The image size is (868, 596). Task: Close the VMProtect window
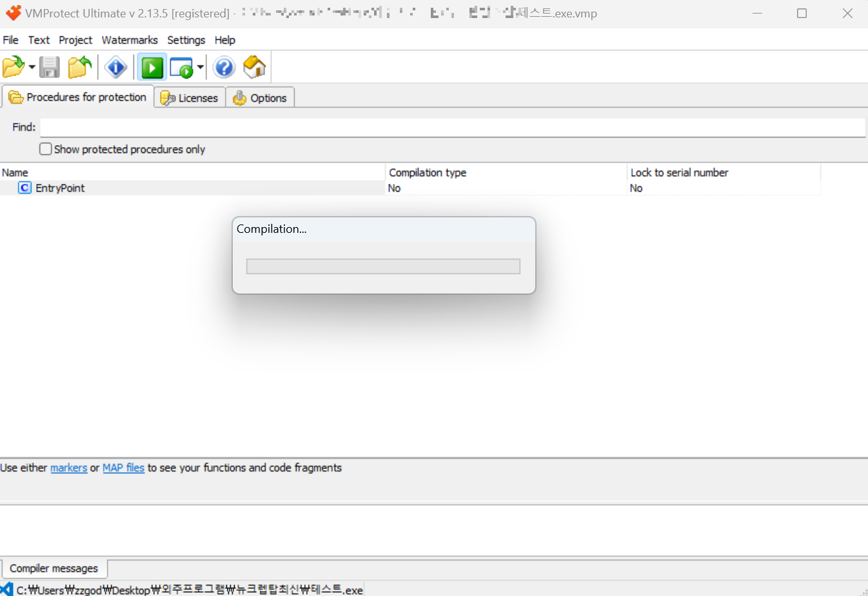[x=847, y=14]
